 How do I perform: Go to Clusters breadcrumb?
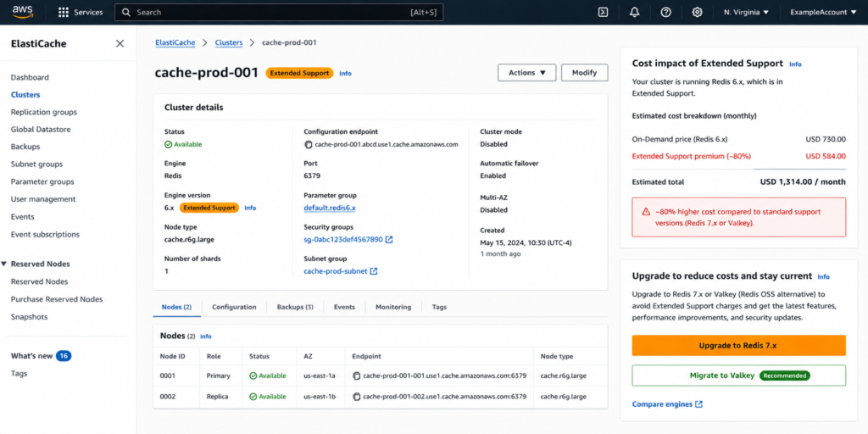[x=229, y=42]
